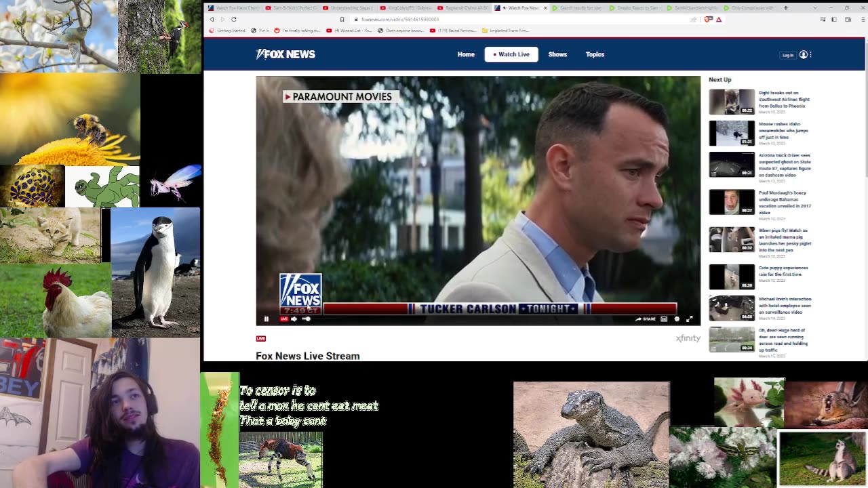Adjust the video player volume slider
868x488 pixels.
[x=306, y=319]
